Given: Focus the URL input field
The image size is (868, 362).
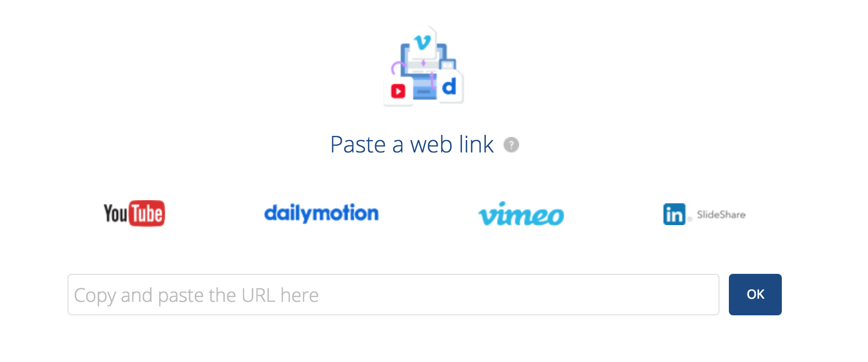Looking at the screenshot, I should point(393,295).
